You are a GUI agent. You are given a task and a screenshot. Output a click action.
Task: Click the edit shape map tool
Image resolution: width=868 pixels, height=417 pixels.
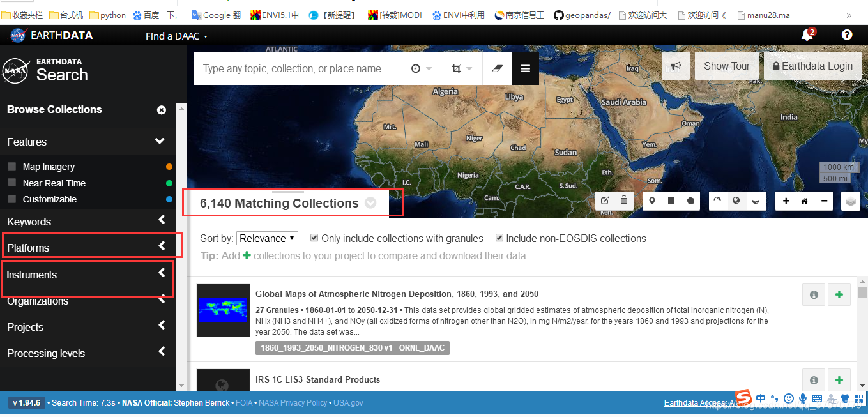tap(605, 201)
